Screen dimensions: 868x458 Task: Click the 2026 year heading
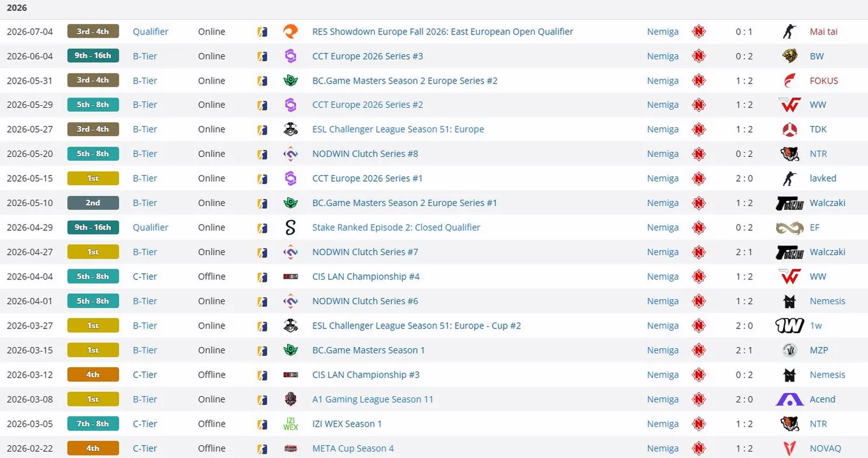tap(17, 8)
